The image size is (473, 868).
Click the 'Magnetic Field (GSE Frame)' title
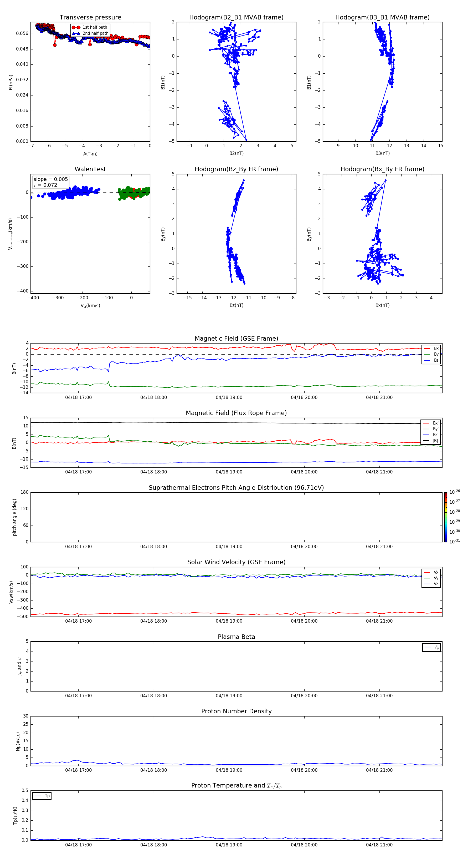tap(236, 339)
